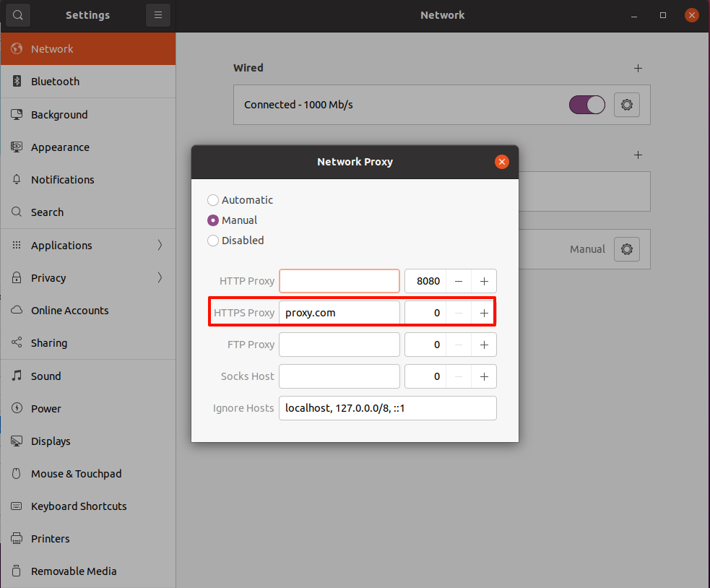Click the HTTPS Proxy port value field

click(425, 313)
